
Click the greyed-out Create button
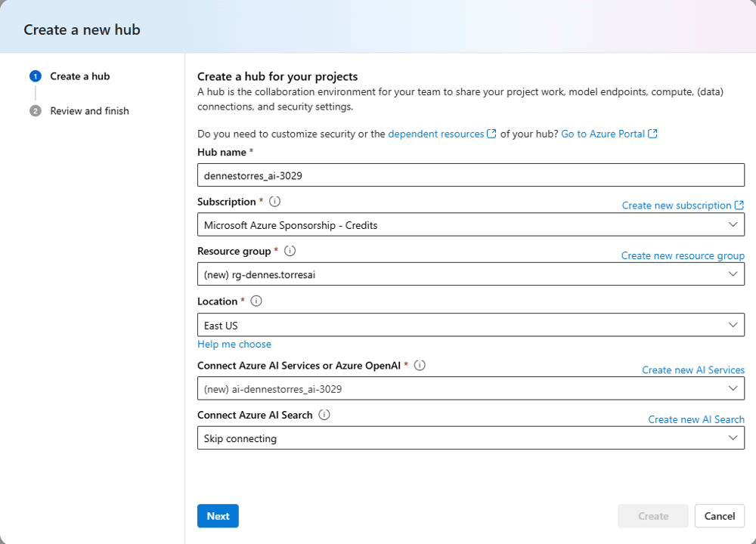[x=653, y=516]
